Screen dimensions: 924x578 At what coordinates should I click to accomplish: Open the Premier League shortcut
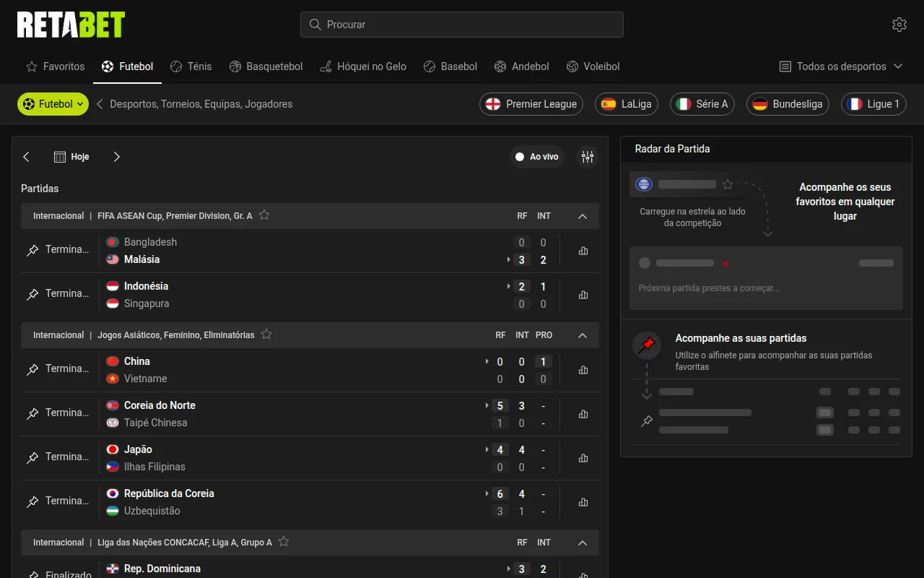point(531,104)
